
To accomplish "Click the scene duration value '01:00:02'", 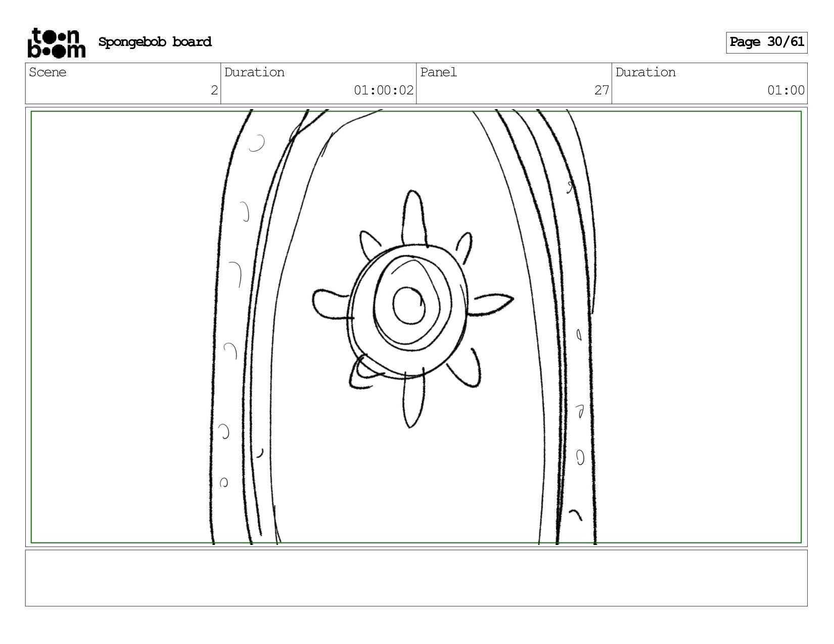I will (x=384, y=91).
